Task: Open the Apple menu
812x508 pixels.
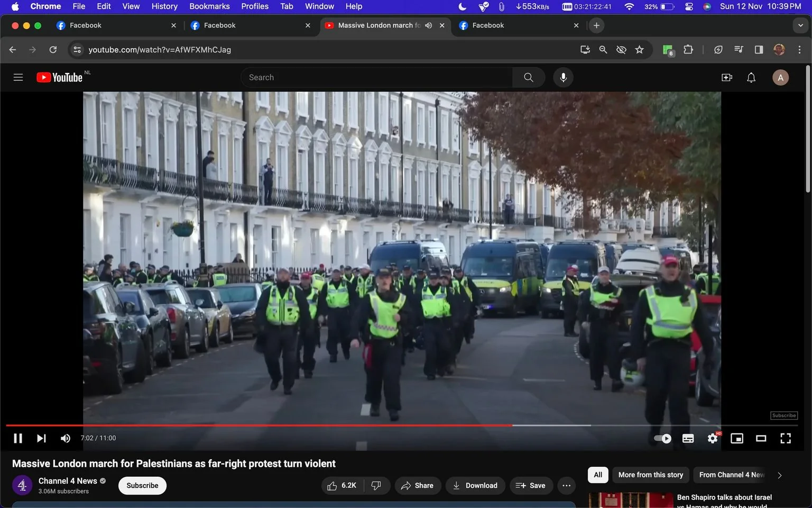Action: (x=15, y=6)
